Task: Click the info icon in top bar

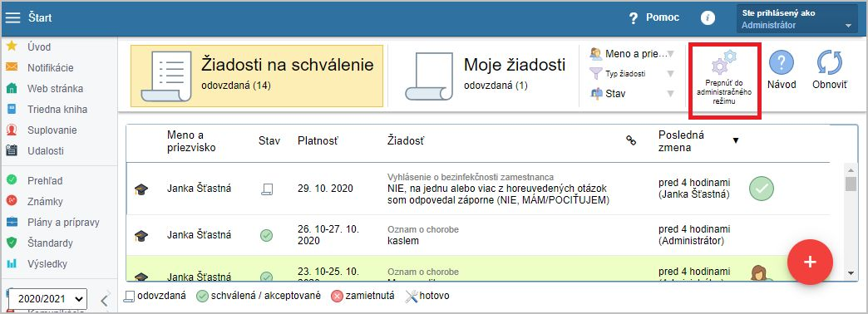Action: point(708,17)
